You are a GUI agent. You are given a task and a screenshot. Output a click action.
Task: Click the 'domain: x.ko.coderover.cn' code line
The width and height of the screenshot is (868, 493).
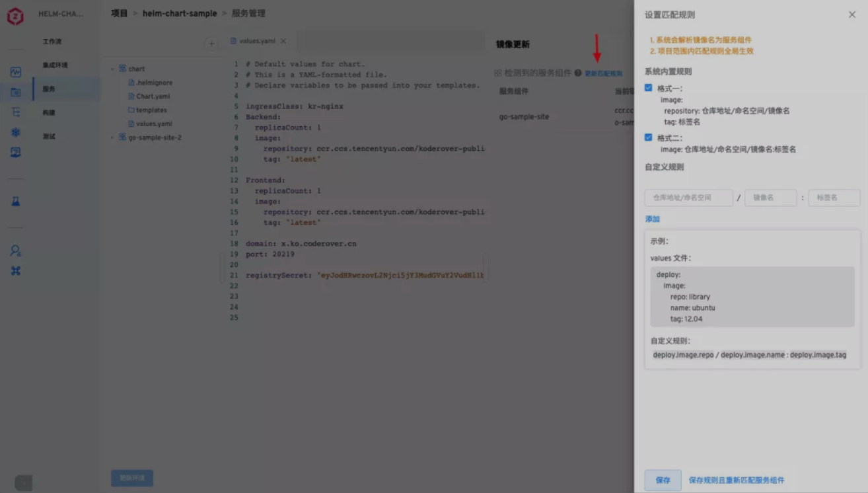[301, 244]
